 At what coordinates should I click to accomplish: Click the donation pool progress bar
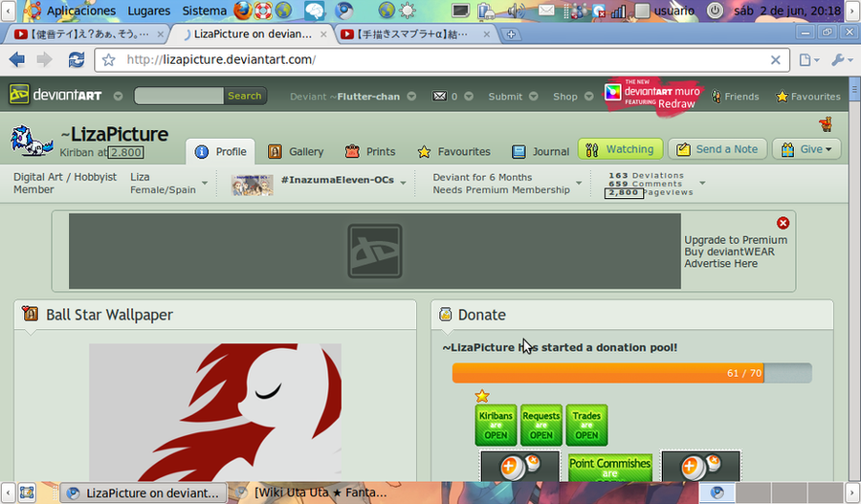[x=632, y=373]
